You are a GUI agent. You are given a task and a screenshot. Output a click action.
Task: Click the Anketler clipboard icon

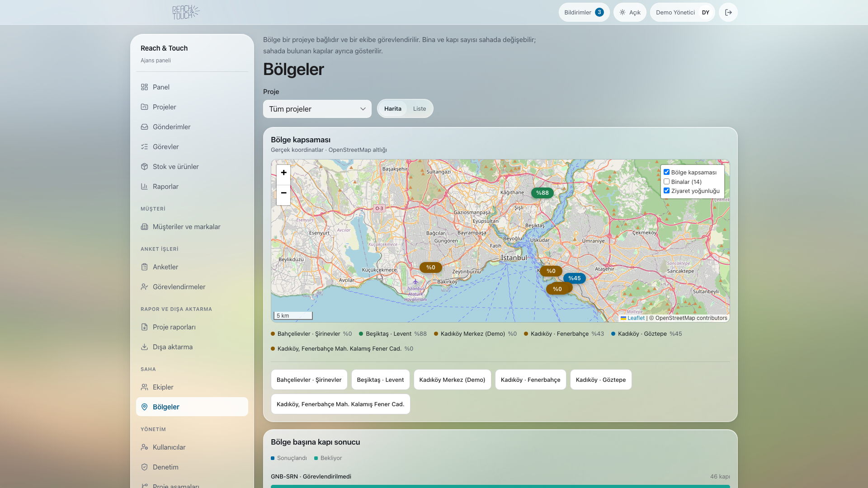coord(144,267)
